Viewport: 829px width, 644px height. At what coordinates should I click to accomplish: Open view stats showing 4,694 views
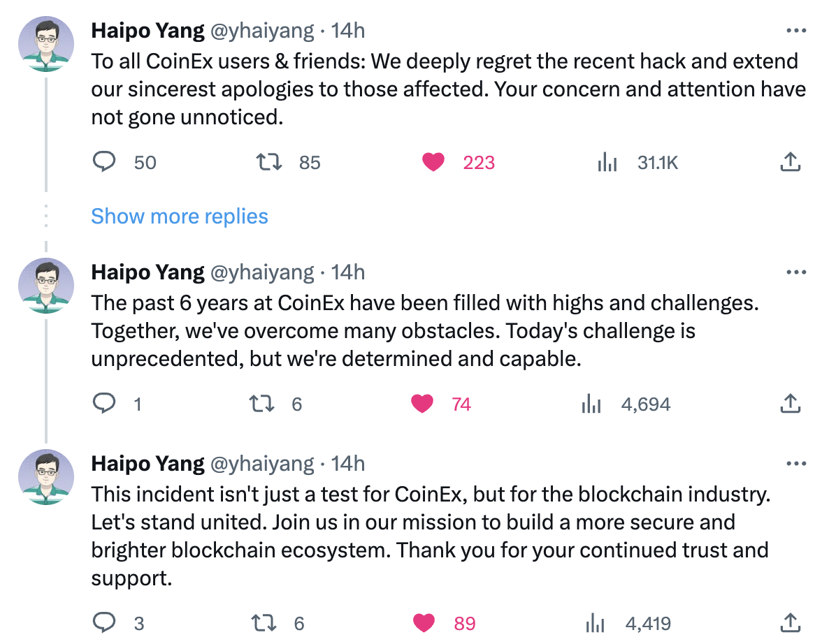point(591,404)
